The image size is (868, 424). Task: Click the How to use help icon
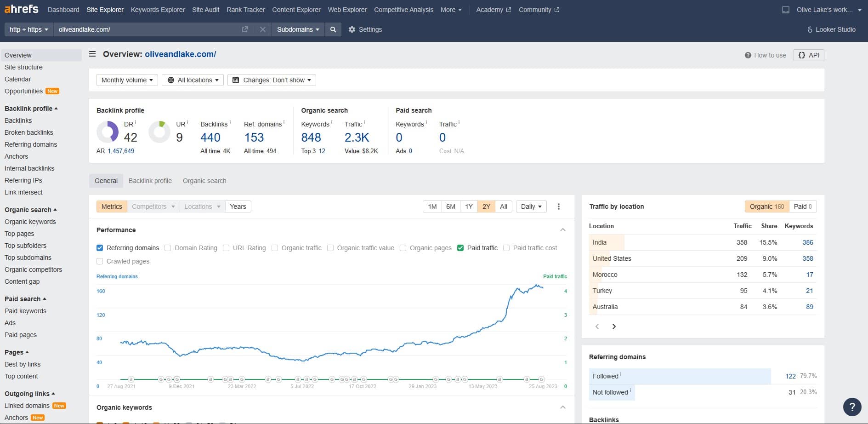(x=748, y=55)
